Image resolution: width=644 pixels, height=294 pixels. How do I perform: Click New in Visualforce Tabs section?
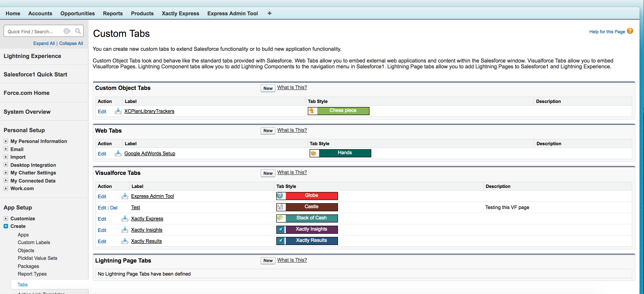268,173
